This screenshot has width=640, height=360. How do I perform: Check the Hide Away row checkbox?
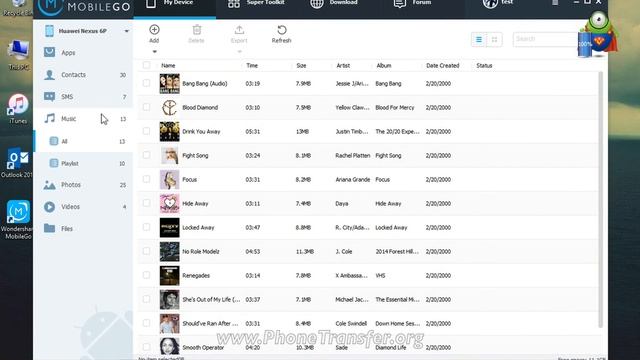point(147,203)
